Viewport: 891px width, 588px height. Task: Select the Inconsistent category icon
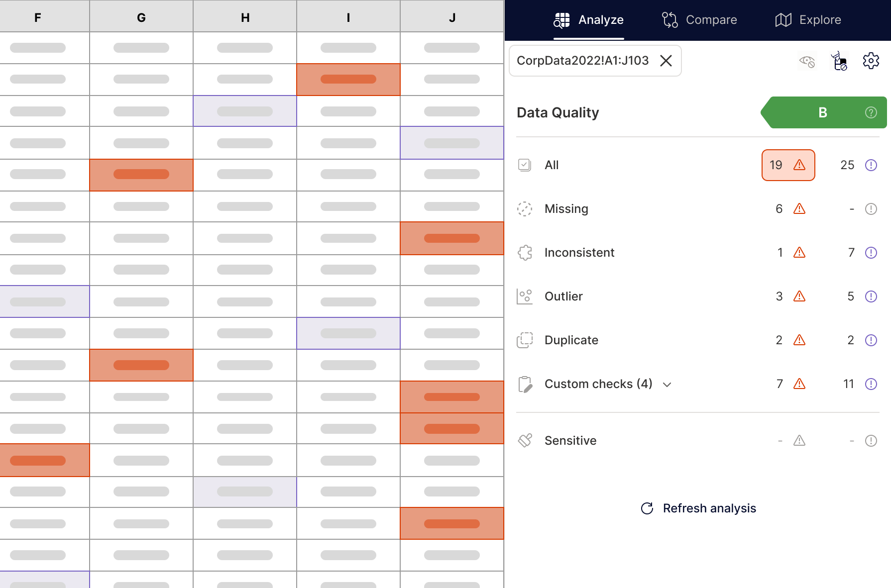tap(525, 252)
